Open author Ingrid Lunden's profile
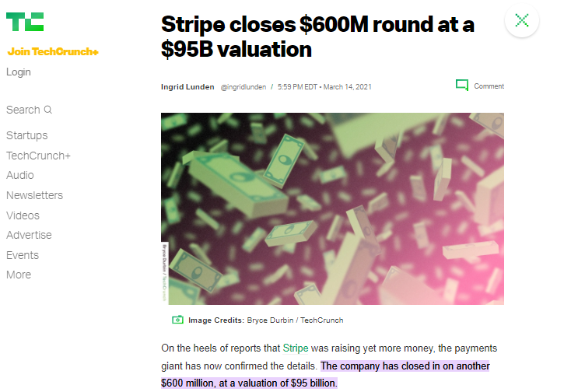Viewport: 578px width, 392px height. pos(187,86)
